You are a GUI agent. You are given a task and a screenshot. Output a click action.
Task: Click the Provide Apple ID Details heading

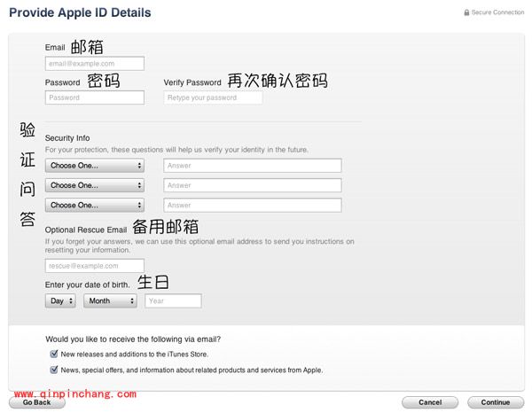(80, 12)
